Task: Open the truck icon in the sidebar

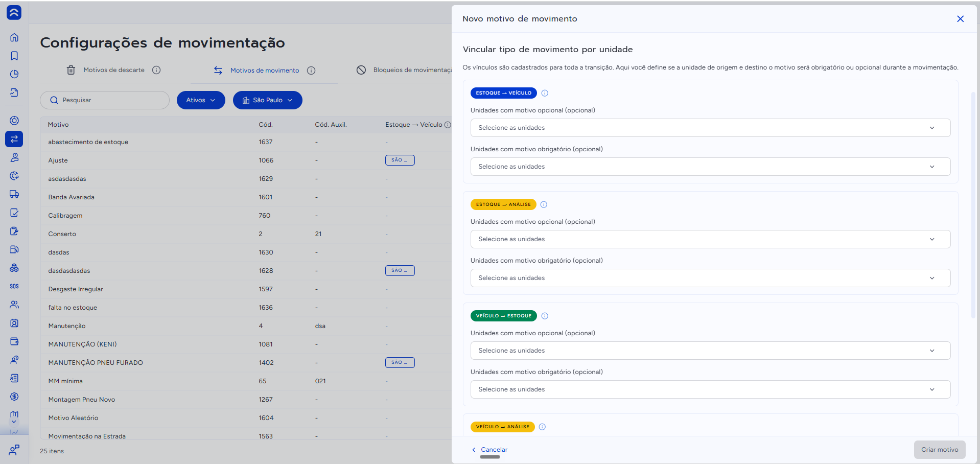Action: click(14, 194)
